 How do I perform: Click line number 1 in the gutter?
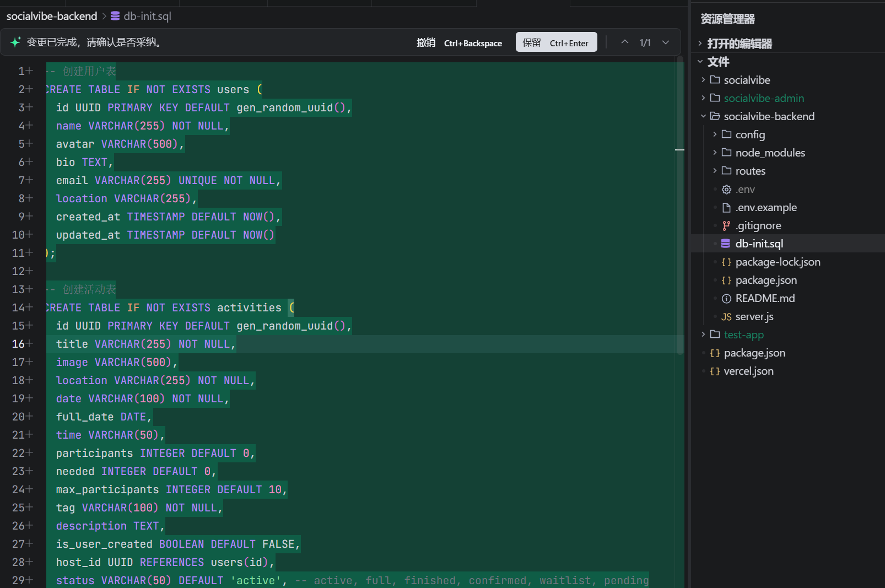pos(21,71)
